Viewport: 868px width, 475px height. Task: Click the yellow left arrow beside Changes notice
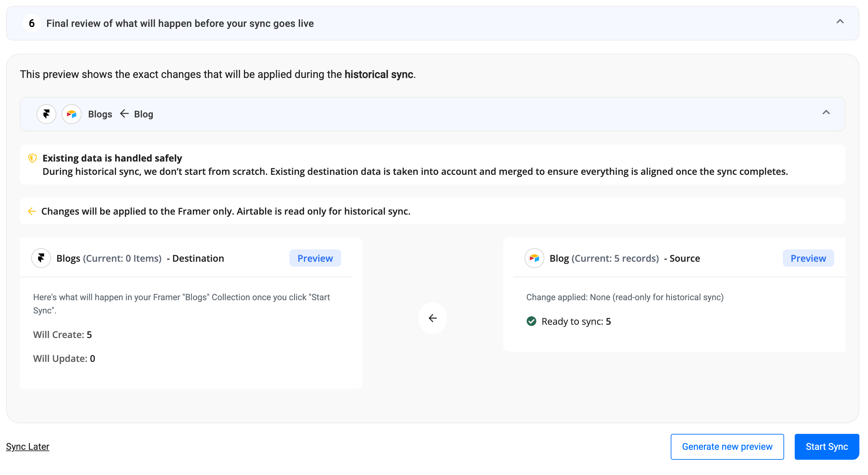32,211
